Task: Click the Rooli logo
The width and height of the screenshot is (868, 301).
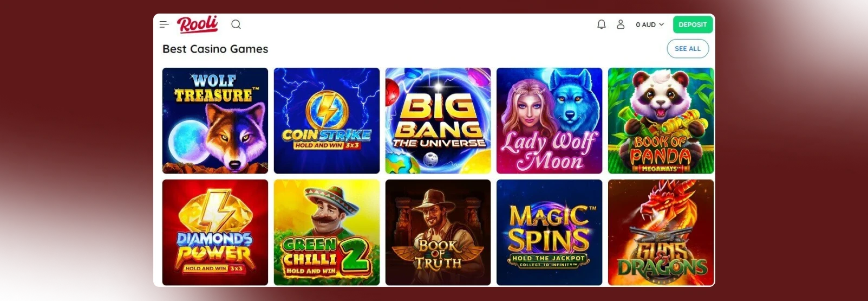Action: [198, 24]
